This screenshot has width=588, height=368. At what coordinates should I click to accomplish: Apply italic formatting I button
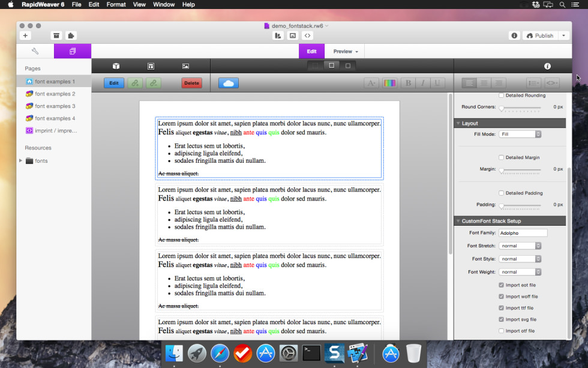pos(422,83)
